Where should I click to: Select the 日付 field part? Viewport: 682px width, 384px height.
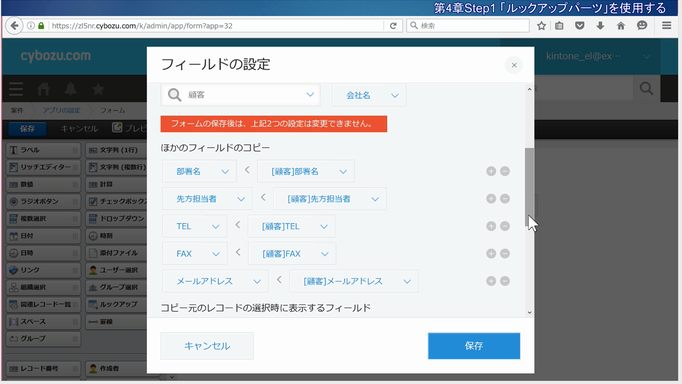pos(43,236)
